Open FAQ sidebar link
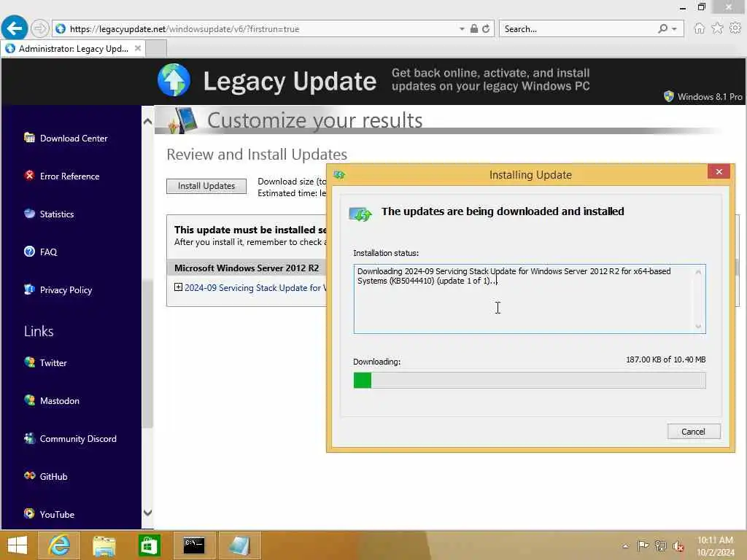This screenshot has width=747, height=560. 48,252
